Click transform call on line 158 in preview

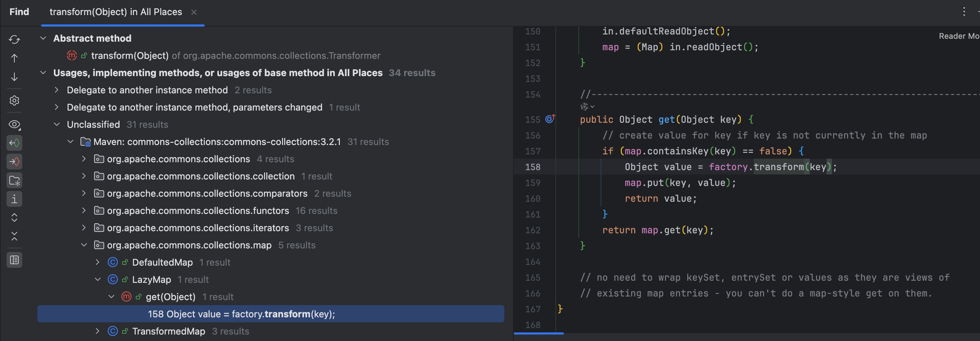pyautogui.click(x=778, y=167)
